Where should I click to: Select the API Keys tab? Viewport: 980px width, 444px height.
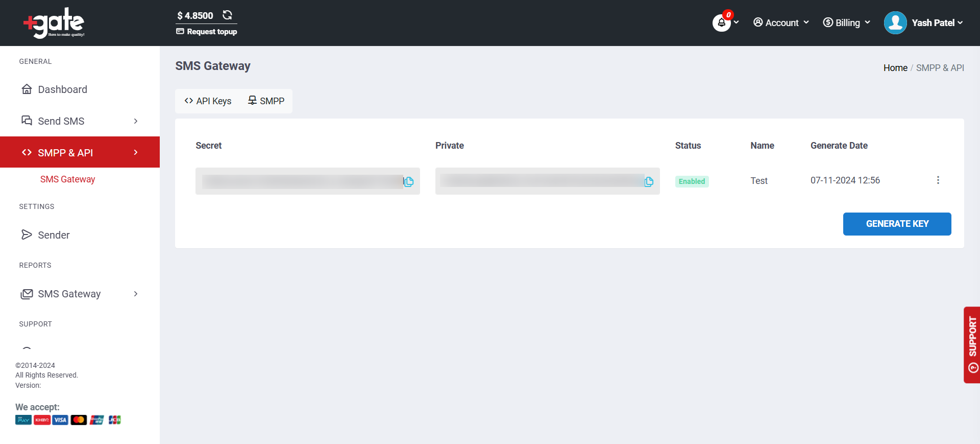(208, 101)
